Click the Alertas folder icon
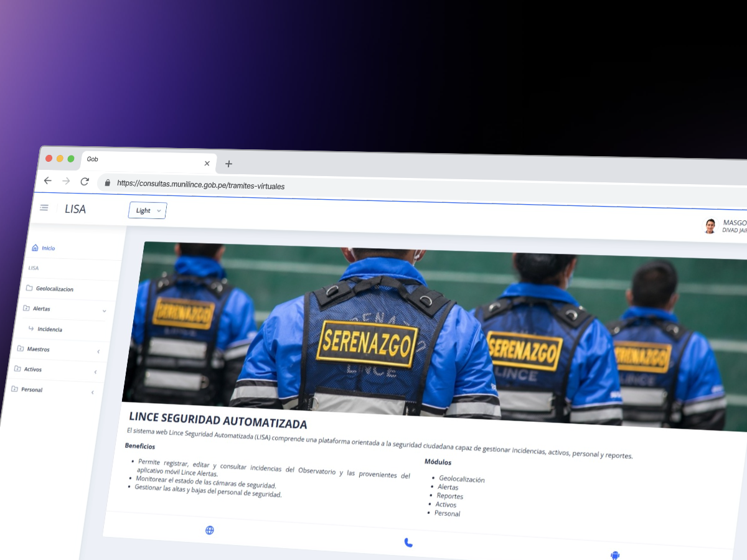 (x=26, y=307)
